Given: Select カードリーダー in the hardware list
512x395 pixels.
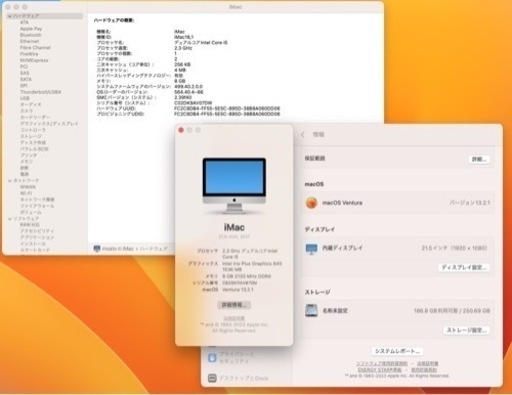Looking at the screenshot, I should (x=35, y=117).
